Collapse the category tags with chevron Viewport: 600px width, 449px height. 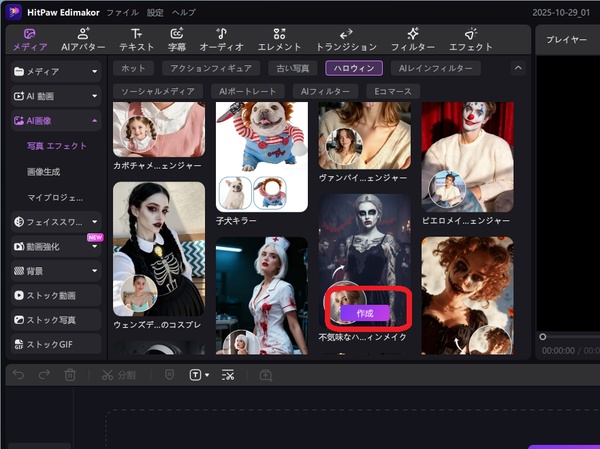[517, 68]
